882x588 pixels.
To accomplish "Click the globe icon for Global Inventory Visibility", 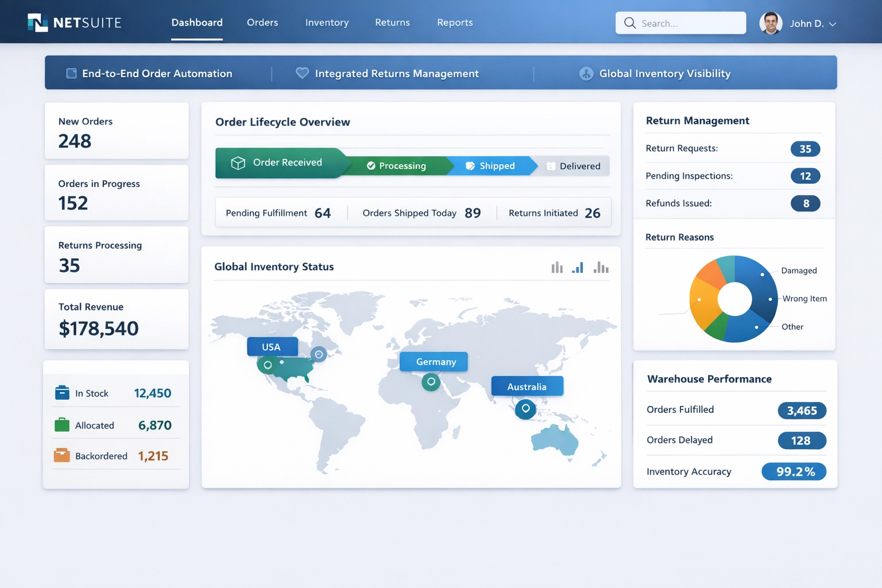I will (x=586, y=73).
